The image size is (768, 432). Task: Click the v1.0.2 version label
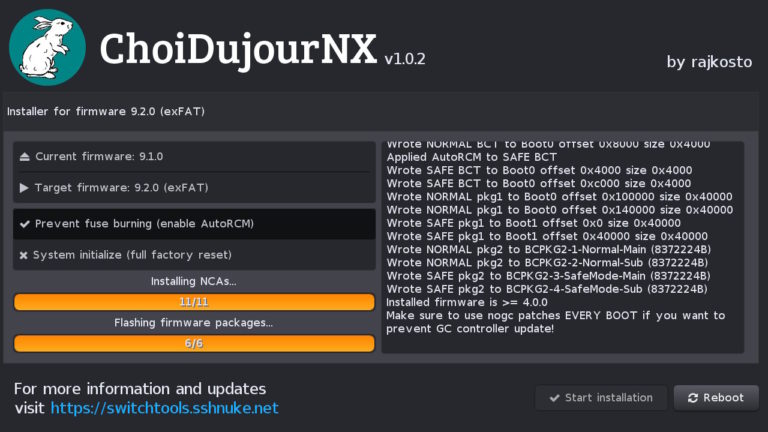click(x=405, y=59)
